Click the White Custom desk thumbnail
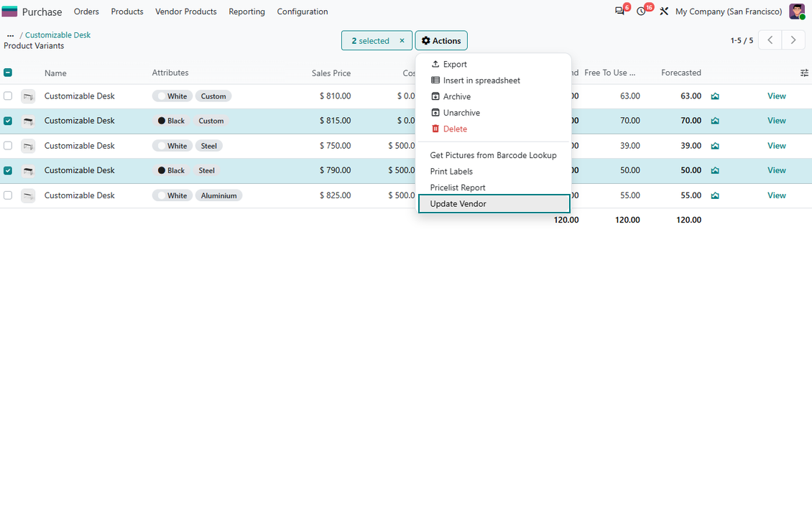812x515 pixels. (28, 96)
